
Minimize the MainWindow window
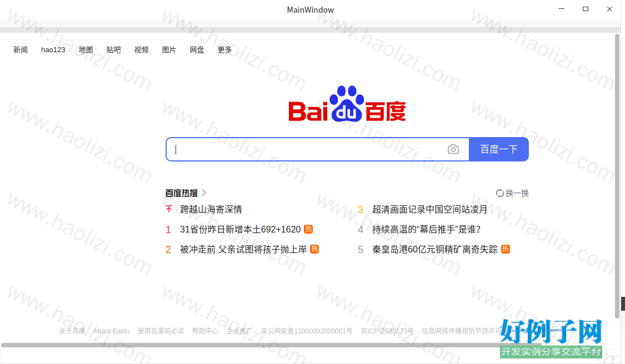click(x=562, y=9)
